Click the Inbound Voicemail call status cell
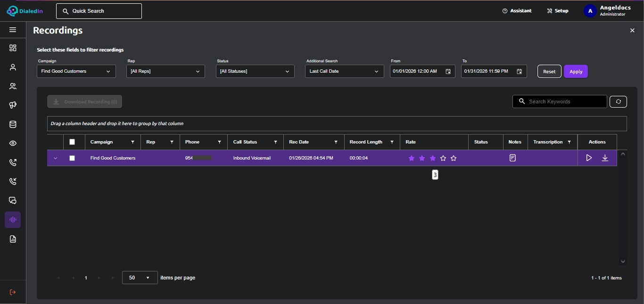This screenshot has height=304, width=644. pyautogui.click(x=255, y=158)
